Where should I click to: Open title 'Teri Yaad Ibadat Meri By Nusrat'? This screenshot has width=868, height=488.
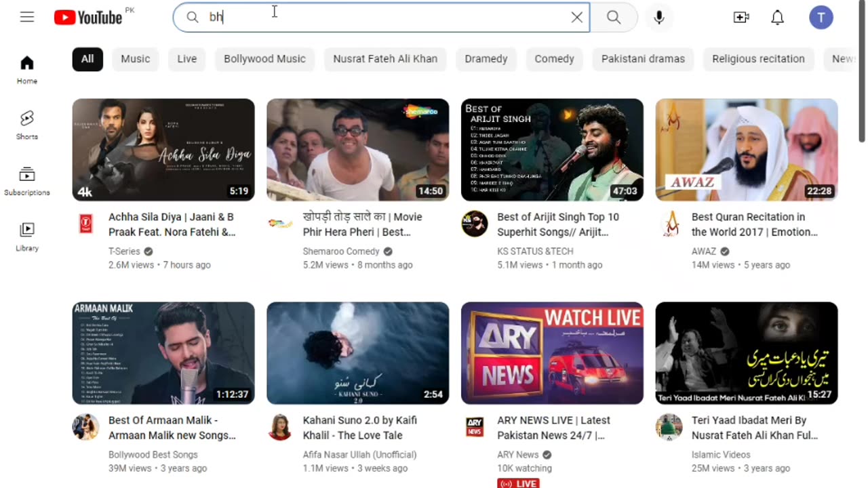(x=755, y=428)
